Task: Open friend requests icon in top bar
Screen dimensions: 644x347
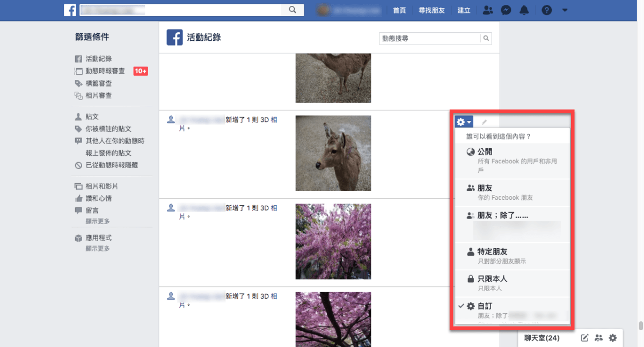Action: coord(487,10)
